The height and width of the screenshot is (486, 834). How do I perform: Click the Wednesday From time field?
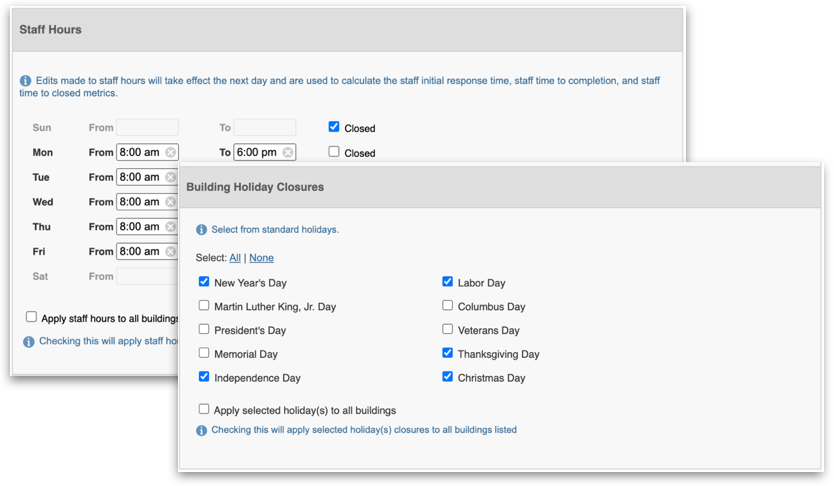(x=140, y=202)
